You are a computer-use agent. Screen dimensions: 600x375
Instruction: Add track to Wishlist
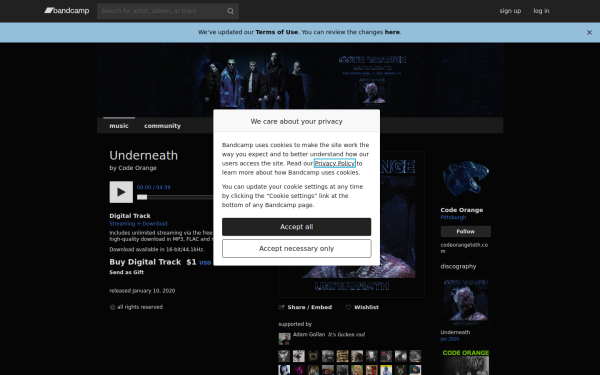click(366, 307)
